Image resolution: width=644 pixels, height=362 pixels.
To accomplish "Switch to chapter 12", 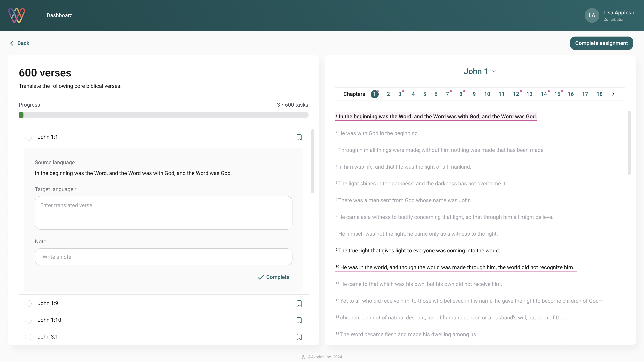I will click(x=516, y=94).
